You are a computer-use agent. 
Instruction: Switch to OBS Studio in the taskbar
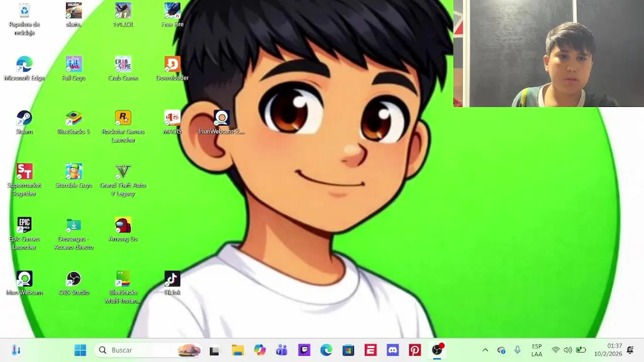pyautogui.click(x=437, y=350)
